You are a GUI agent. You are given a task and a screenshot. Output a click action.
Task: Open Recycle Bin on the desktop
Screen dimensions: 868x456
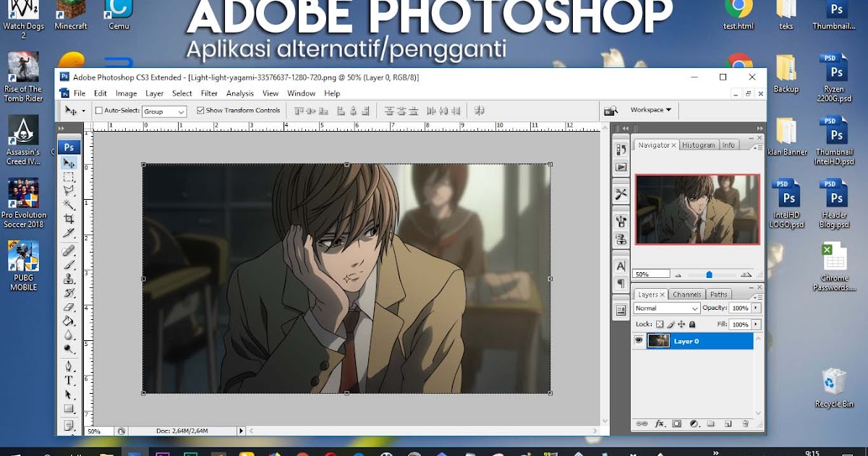[834, 388]
